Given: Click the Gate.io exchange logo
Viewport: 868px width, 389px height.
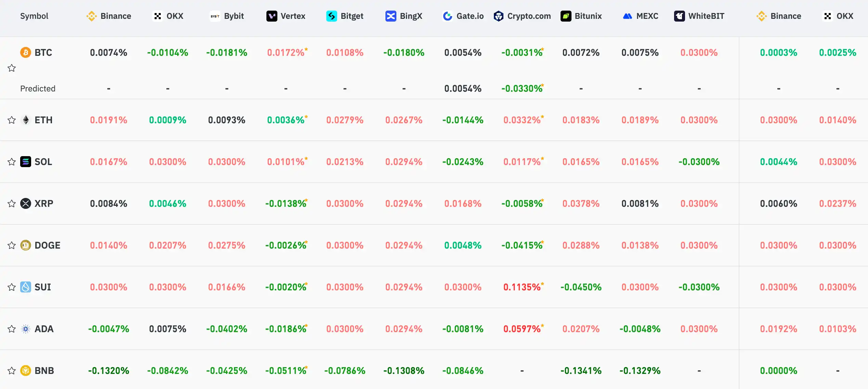Looking at the screenshot, I should (x=447, y=16).
